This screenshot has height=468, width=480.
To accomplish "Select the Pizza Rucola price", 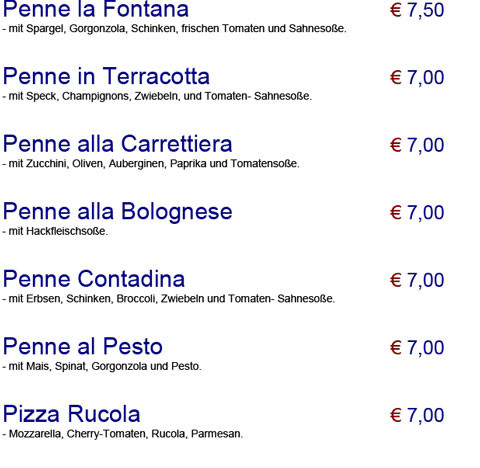I will (417, 416).
